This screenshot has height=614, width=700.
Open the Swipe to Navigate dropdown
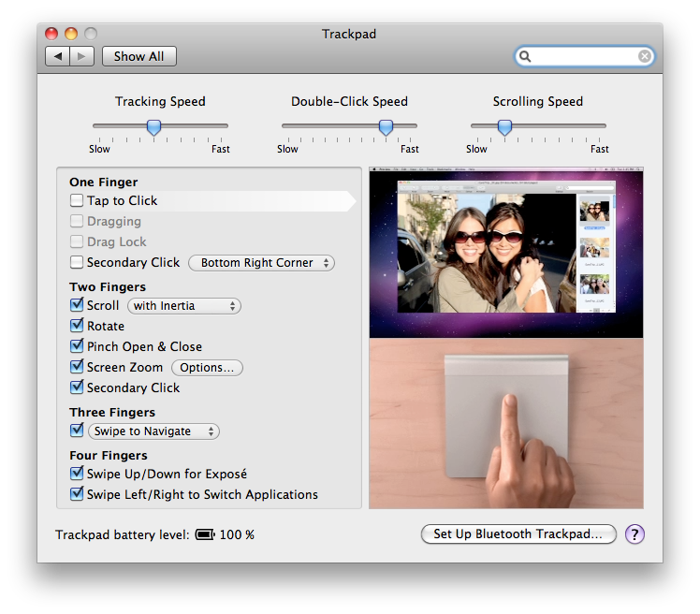click(154, 431)
